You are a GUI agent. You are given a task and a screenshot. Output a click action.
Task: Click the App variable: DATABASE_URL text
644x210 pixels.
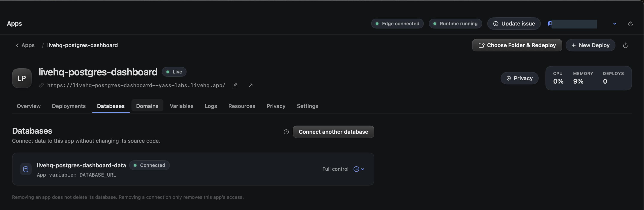[76, 175]
